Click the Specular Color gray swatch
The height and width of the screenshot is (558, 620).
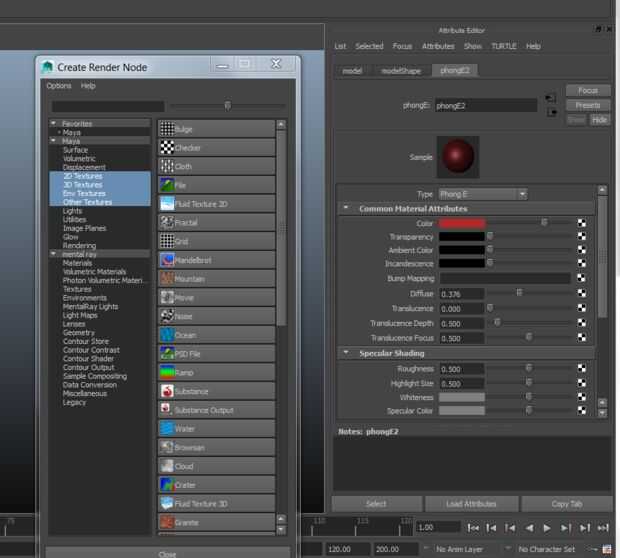(461, 411)
